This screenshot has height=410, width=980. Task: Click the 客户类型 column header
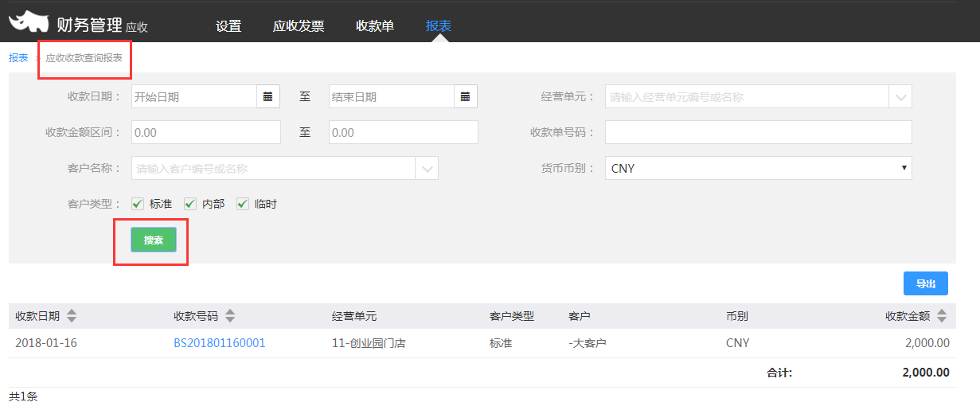pyautogui.click(x=512, y=316)
